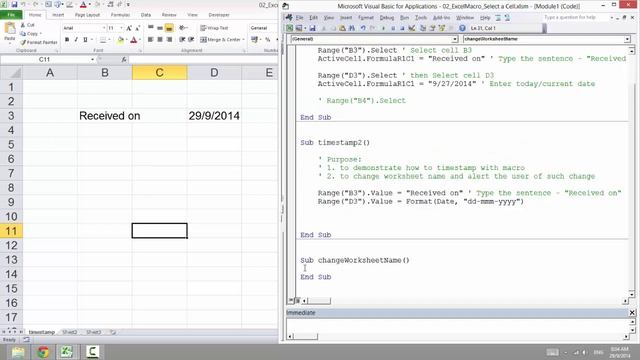Viewport: 640px width, 360px height.
Task: Click the Borders icon in Font group
Action: (103, 40)
